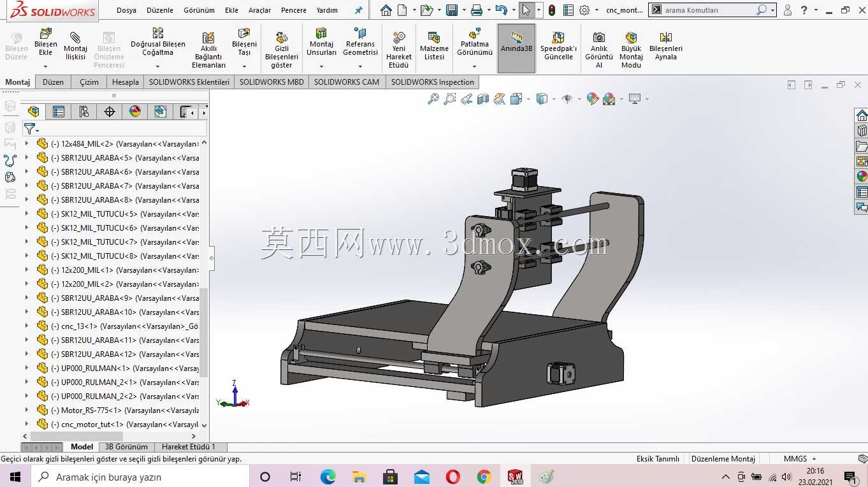Viewport: 868px width, 487px height.
Task: Expand the Motor_RS-775<1> tree node
Action: pyautogui.click(x=27, y=410)
